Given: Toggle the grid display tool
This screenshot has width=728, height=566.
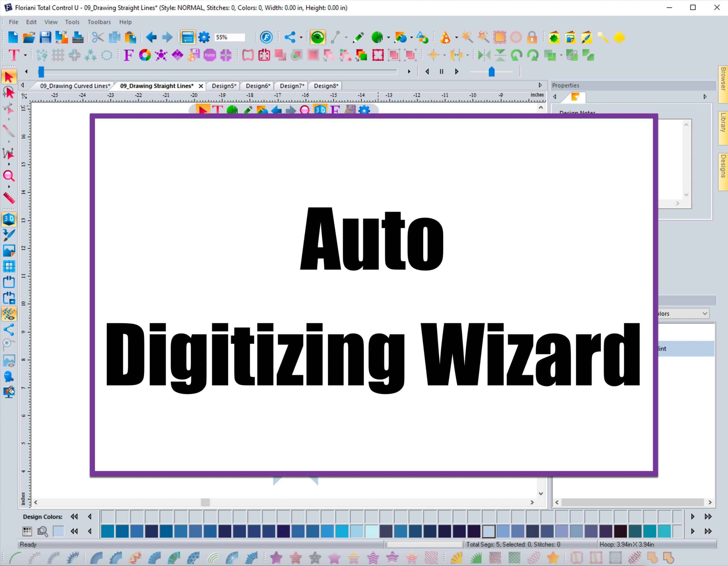Looking at the screenshot, I should pos(9,266).
